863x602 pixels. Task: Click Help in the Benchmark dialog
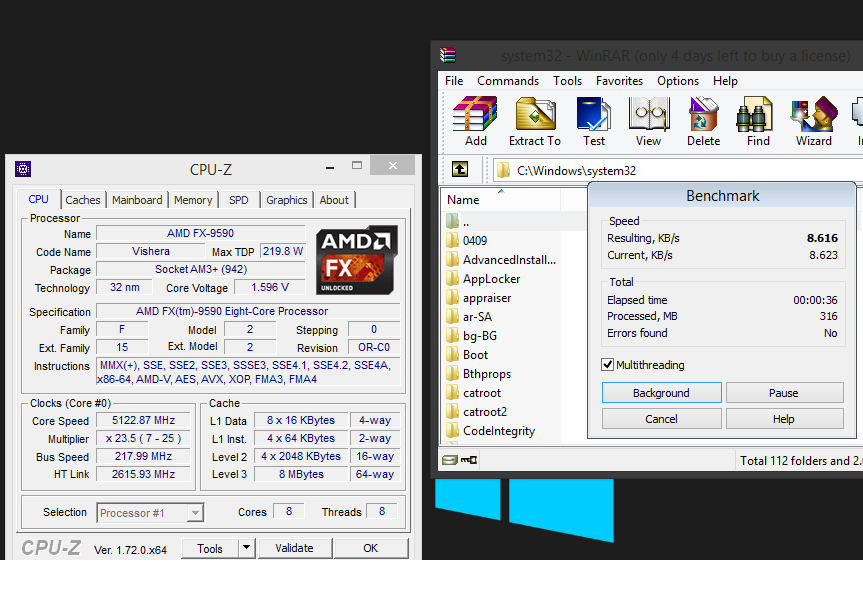(784, 419)
